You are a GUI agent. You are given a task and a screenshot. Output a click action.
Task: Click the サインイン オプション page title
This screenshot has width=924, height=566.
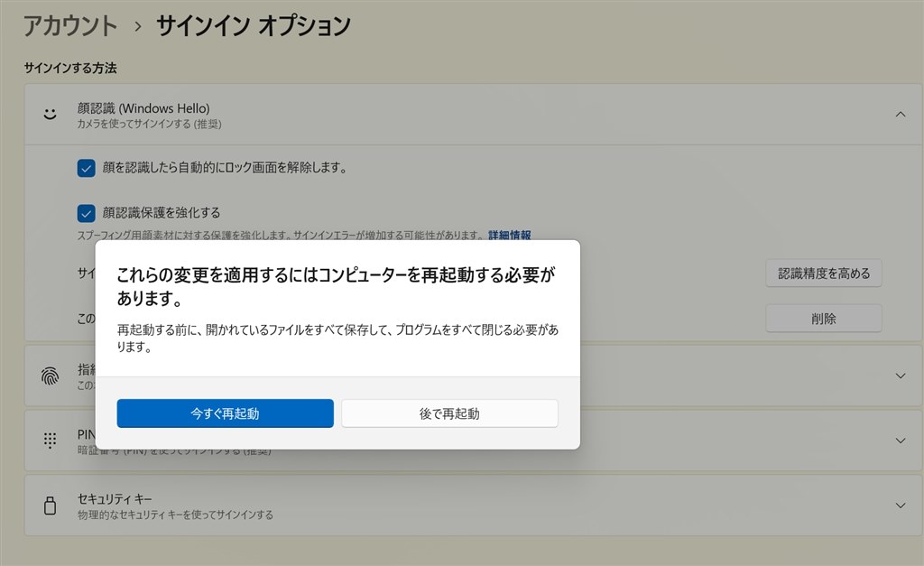tap(254, 26)
